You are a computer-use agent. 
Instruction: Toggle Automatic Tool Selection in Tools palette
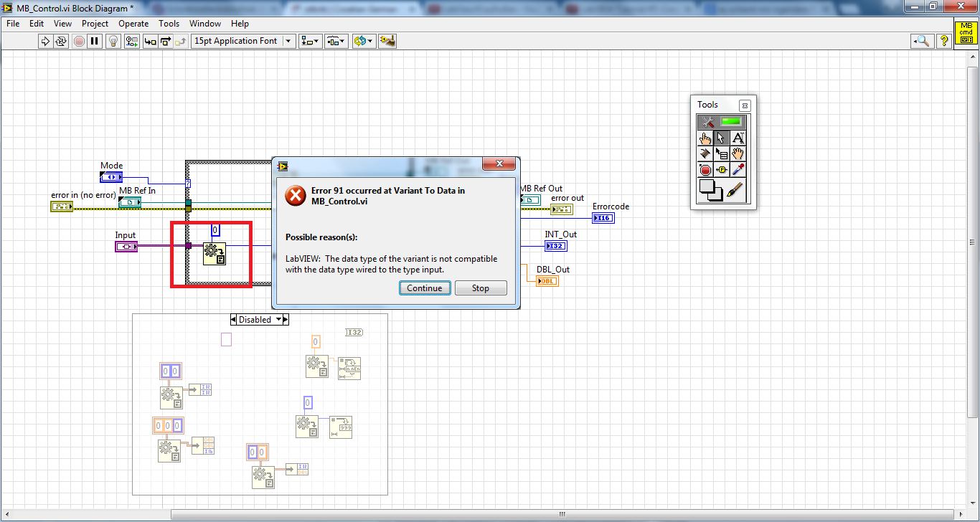point(722,122)
